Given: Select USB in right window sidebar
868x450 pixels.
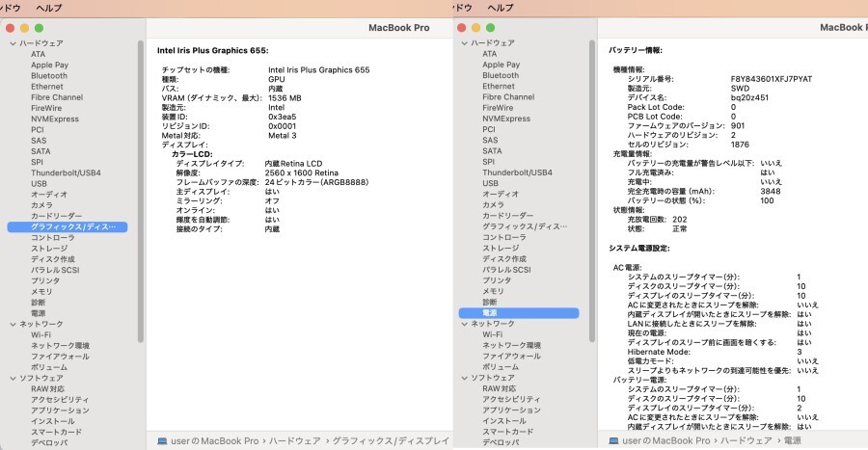Looking at the screenshot, I should coord(491,183).
